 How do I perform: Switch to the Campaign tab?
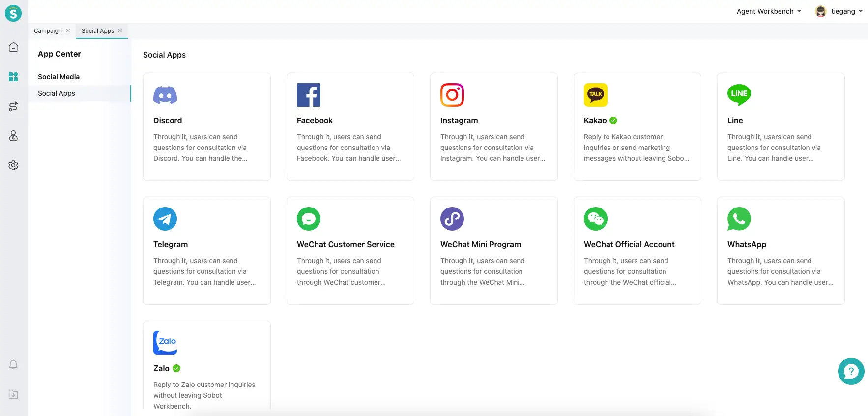[48, 30]
